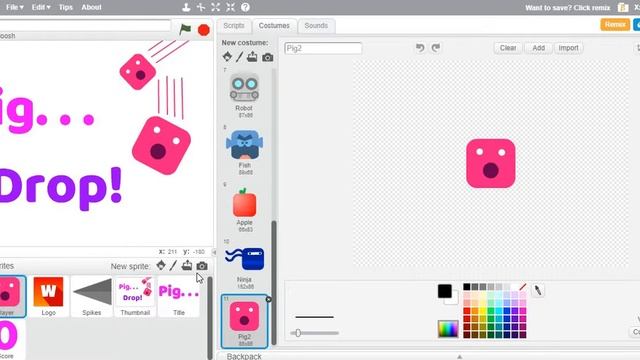Take new costume from camera icon
Screen dimensions: 640x360
click(268, 57)
